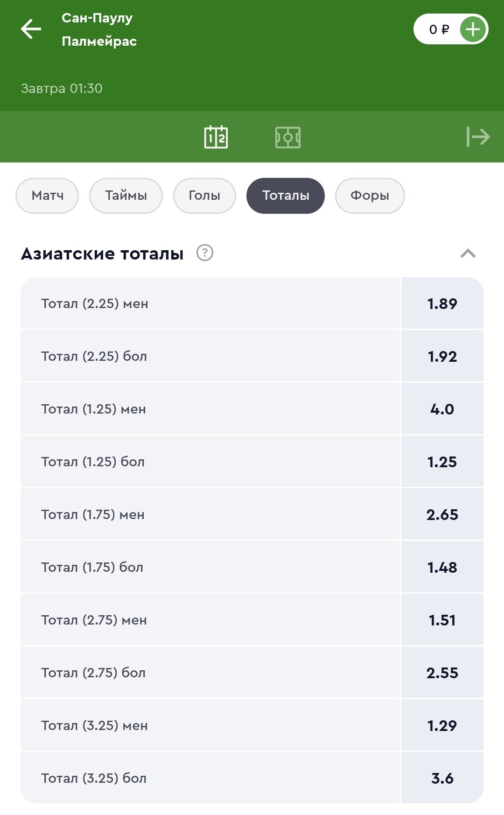Select the Тоталы tab

coord(286,196)
